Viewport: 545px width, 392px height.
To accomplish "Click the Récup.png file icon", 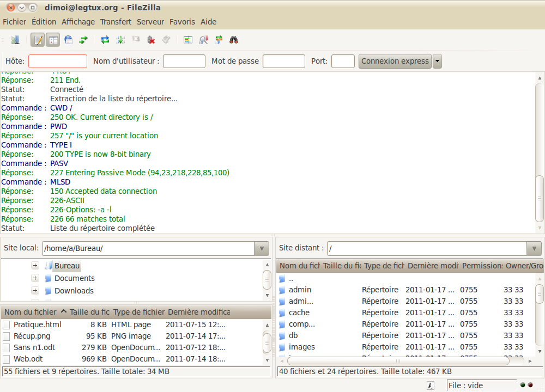I will tap(6, 336).
